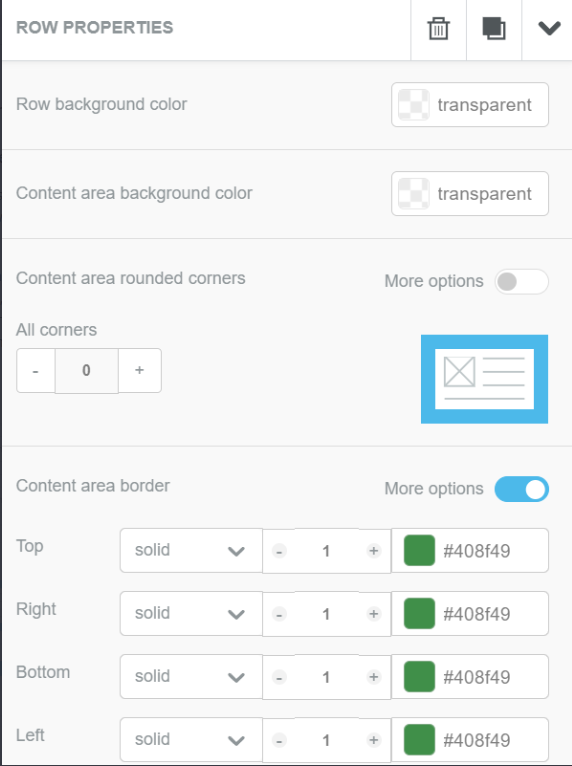Duplicate the row with the copy icon
This screenshot has height=766, width=572.
[494, 29]
